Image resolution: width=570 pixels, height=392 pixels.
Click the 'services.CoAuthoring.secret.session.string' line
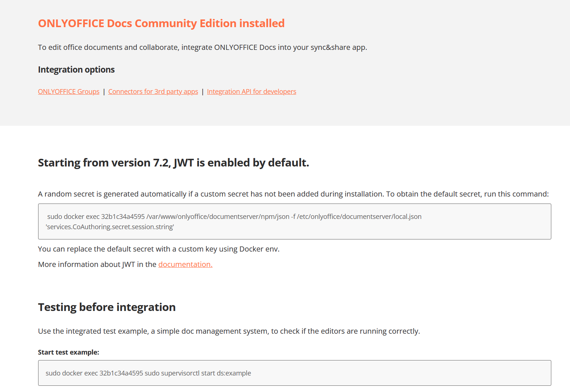click(110, 227)
